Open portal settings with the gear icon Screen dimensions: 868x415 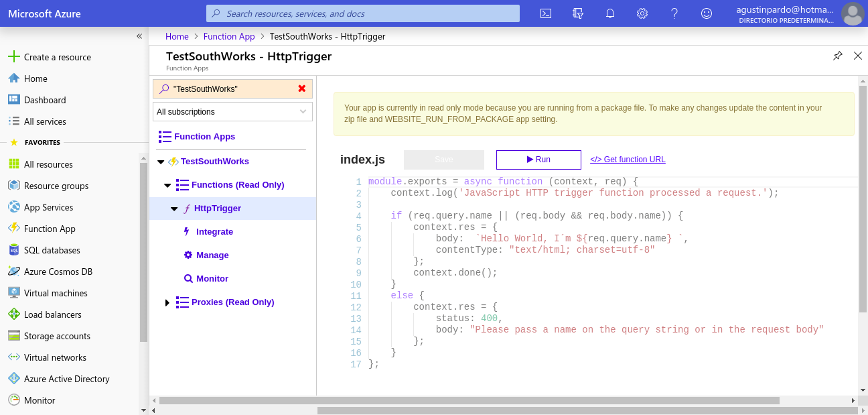pyautogui.click(x=642, y=13)
